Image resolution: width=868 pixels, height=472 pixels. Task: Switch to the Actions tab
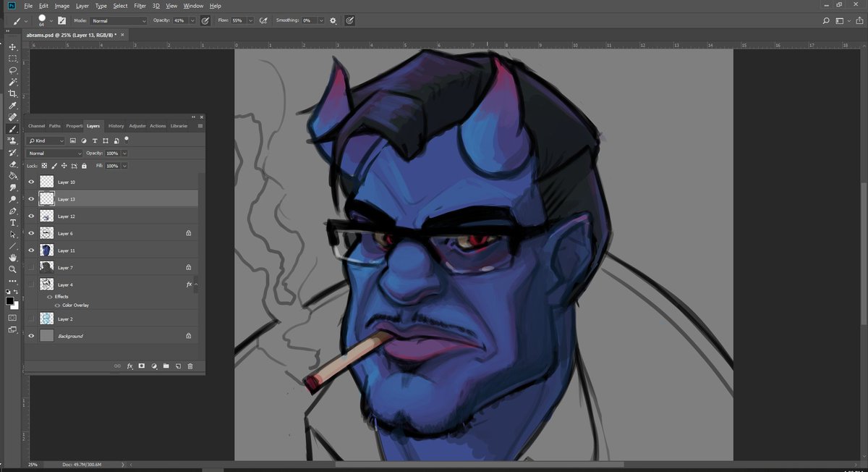pyautogui.click(x=158, y=126)
